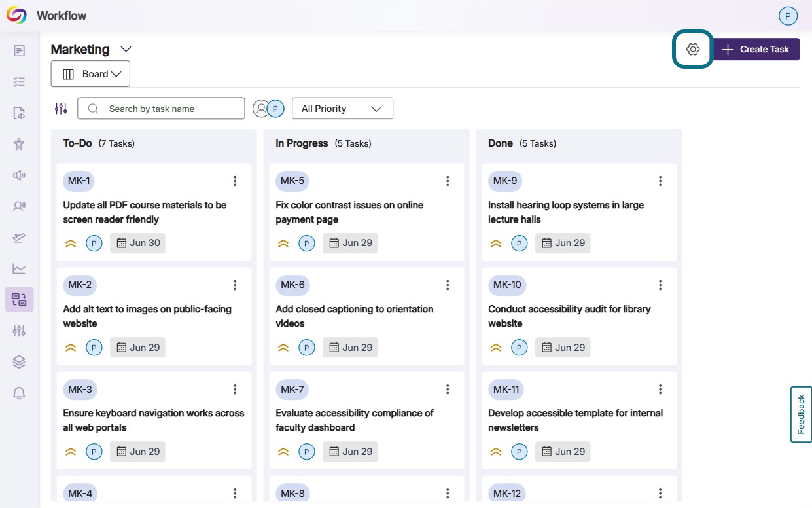The height and width of the screenshot is (508, 812).
Task: Open the more options menu on MK-1 card
Action: point(235,181)
